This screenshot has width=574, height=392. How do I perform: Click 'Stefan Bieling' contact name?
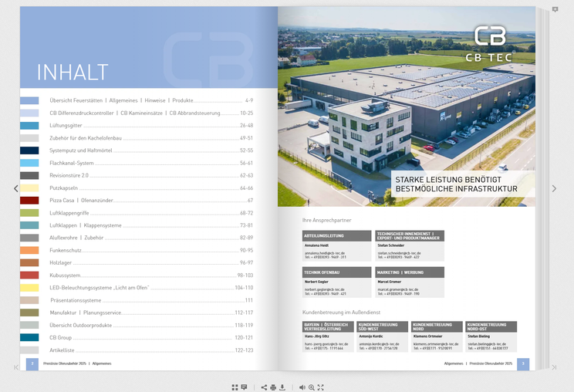click(478, 336)
